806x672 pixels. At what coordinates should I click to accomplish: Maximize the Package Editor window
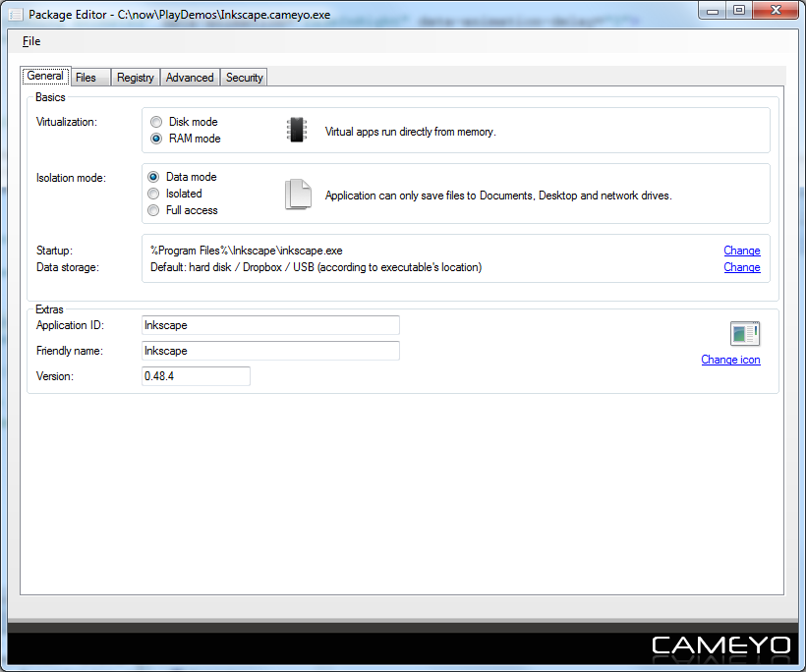739,11
